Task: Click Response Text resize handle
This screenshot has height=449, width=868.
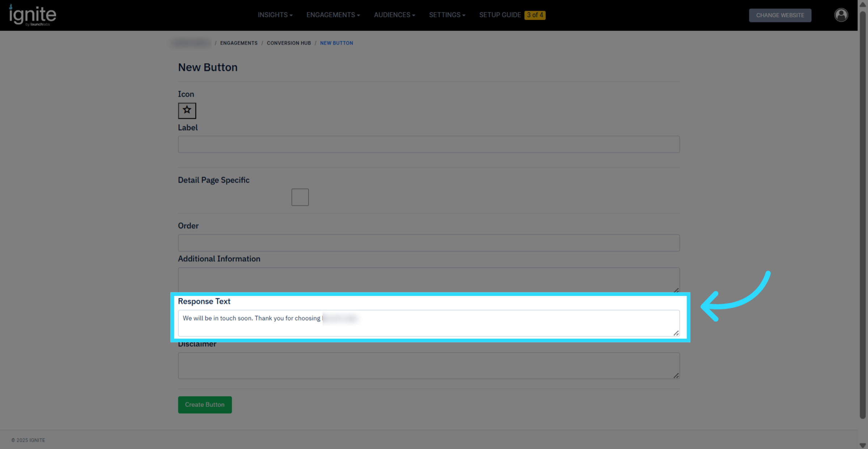Action: coord(676,333)
